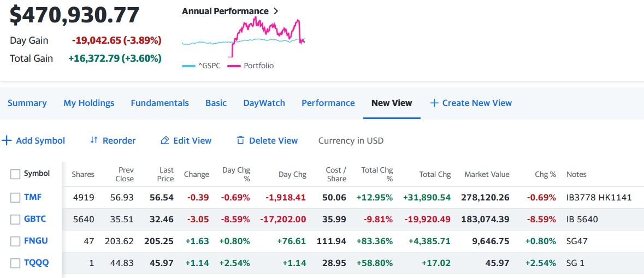
Task: Click the blue ^GSPC legend swatch
Action: [x=188, y=66]
